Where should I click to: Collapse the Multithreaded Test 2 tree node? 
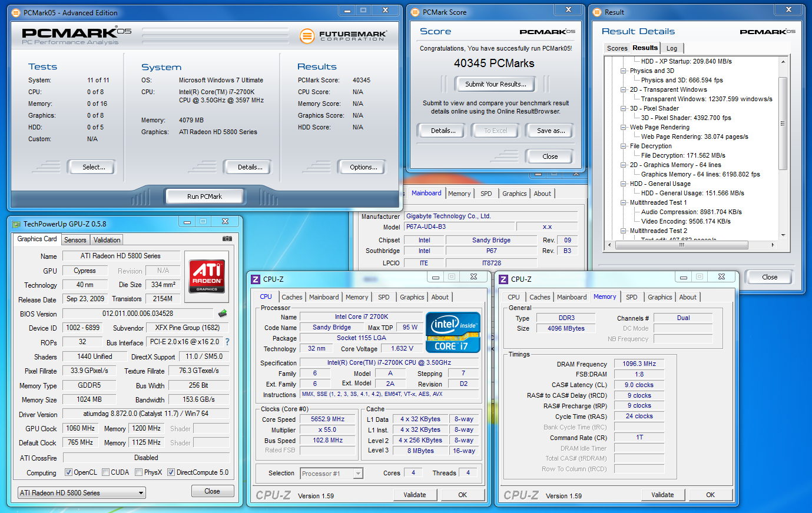coord(624,231)
